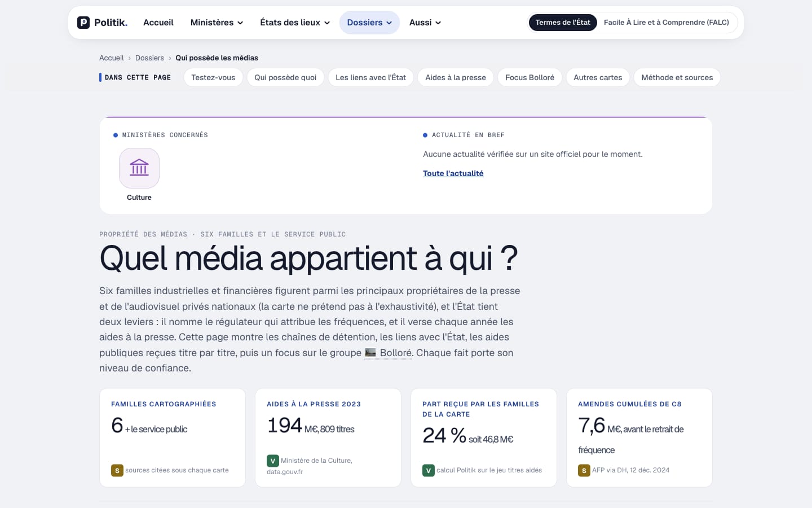Open the Culture ministry icon tile
The height and width of the screenshot is (508, 812).
tap(139, 168)
